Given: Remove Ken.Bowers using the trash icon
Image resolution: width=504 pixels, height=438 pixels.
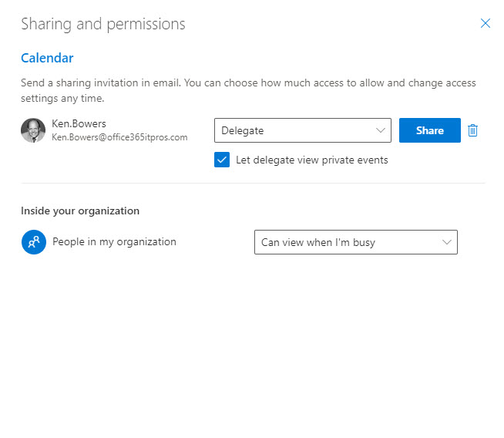Looking at the screenshot, I should (x=472, y=130).
